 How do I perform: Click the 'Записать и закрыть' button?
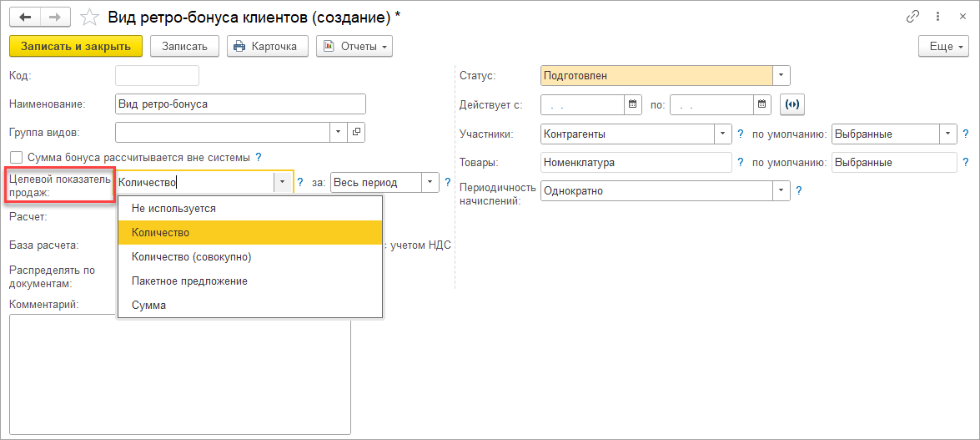(76, 47)
